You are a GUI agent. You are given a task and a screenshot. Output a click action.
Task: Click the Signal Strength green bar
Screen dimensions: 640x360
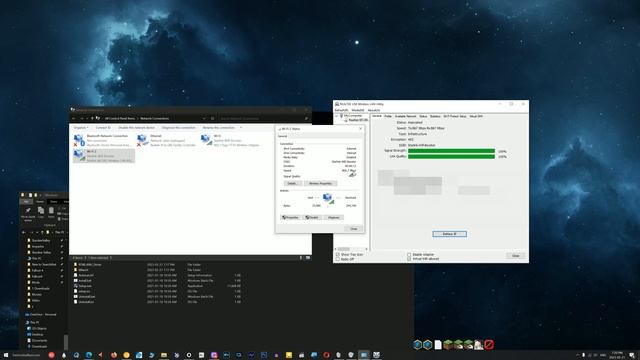tap(451, 151)
